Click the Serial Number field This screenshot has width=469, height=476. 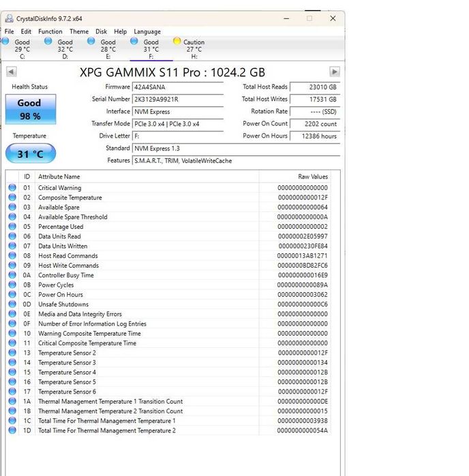pyautogui.click(x=178, y=99)
